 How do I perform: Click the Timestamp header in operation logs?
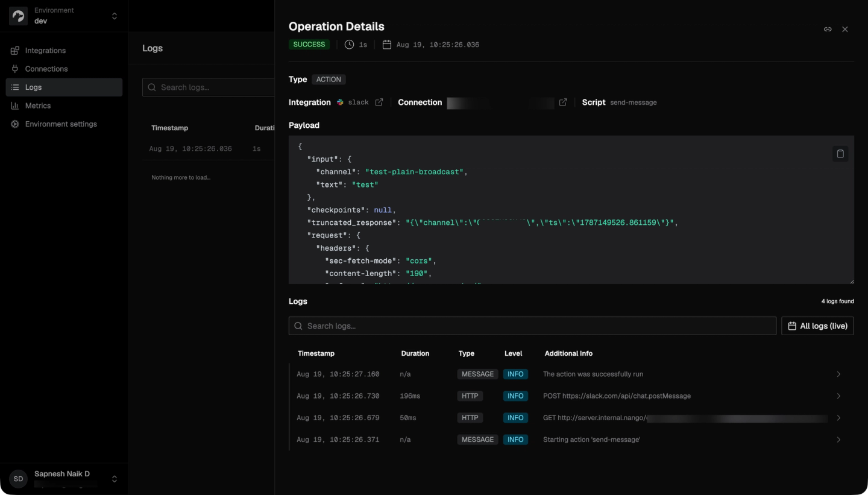pyautogui.click(x=316, y=353)
